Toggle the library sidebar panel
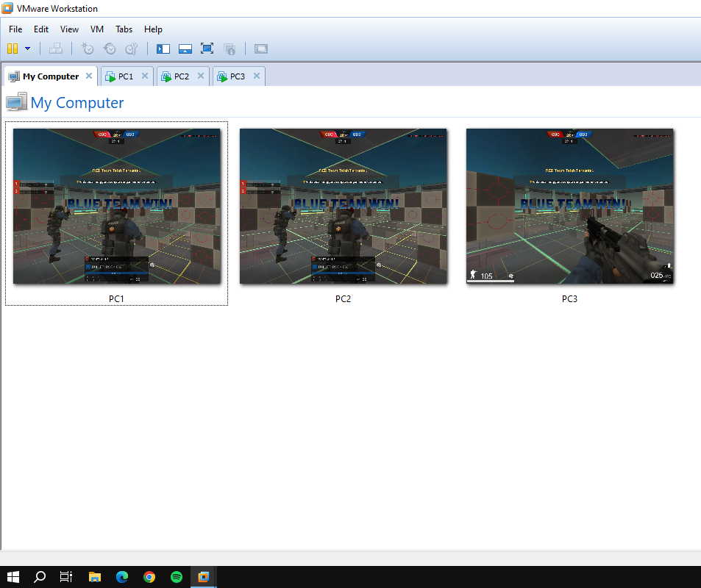 coord(163,49)
